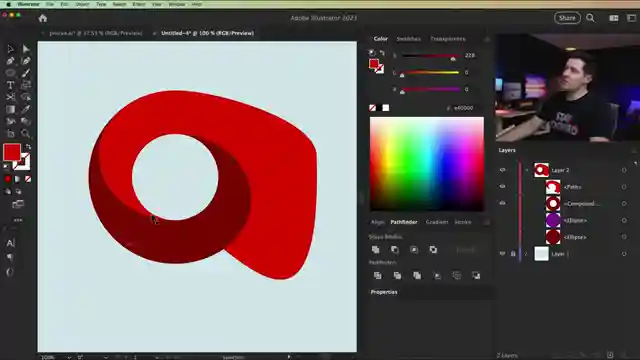Open the Window menu
Screen dimensions: 640x360
(x=176, y=4)
